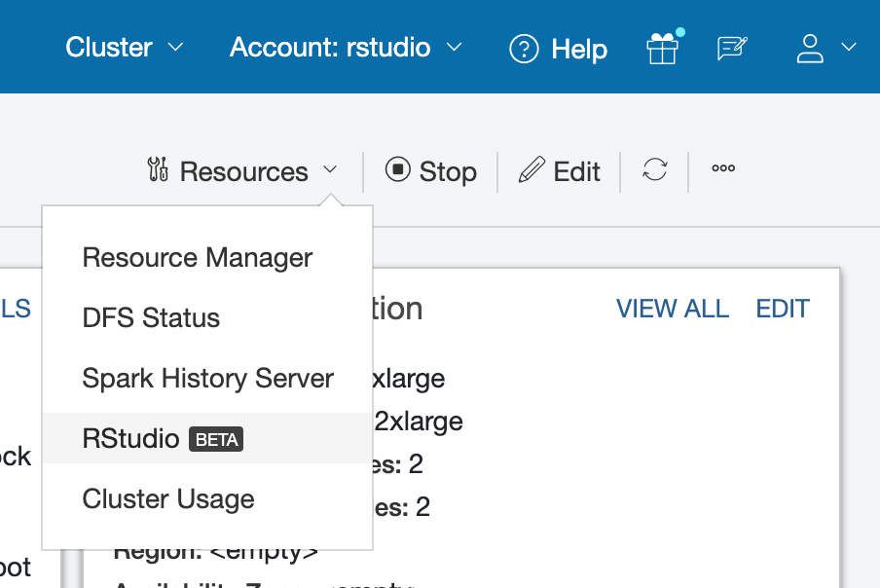The width and height of the screenshot is (880, 588).
Task: Stop the cluster using Stop button
Action: click(431, 171)
